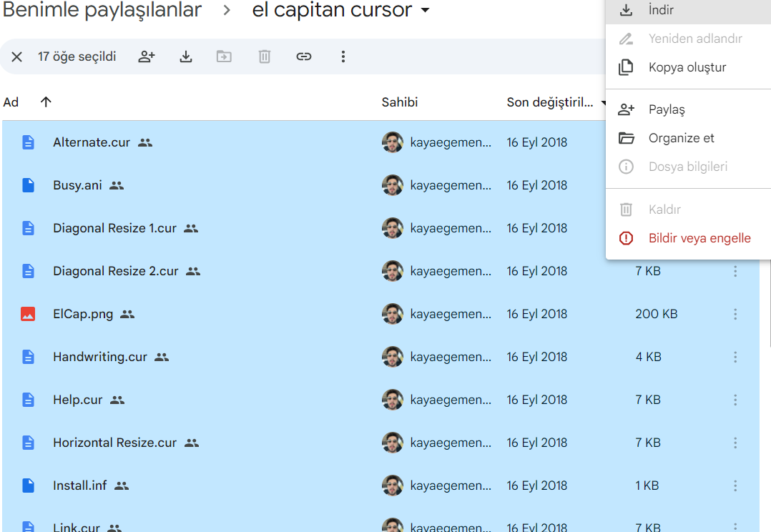Screen dimensions: 771x532
Task: Click the trash icon in selection toolbar
Action: pos(265,56)
